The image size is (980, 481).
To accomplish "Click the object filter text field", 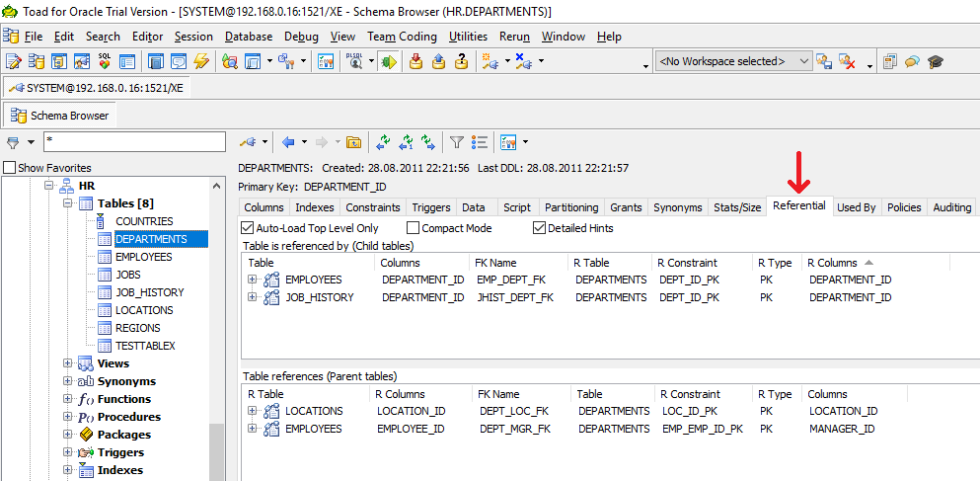I will tap(133, 142).
